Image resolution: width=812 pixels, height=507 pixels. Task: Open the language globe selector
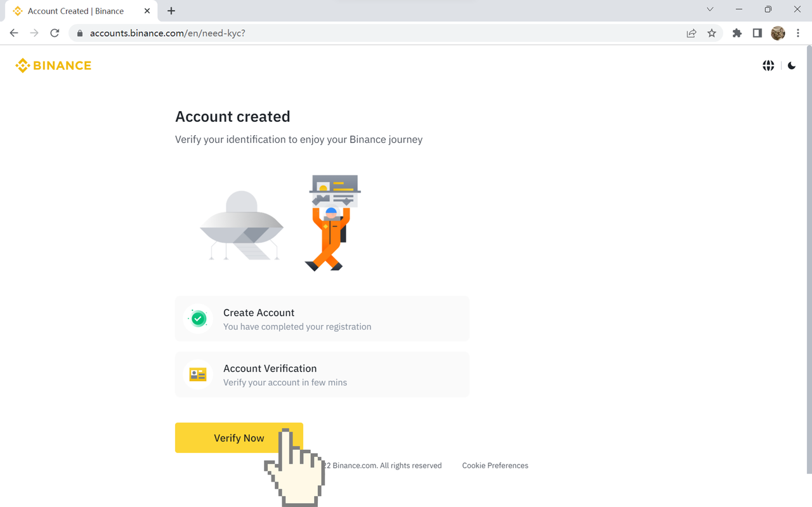(x=768, y=65)
